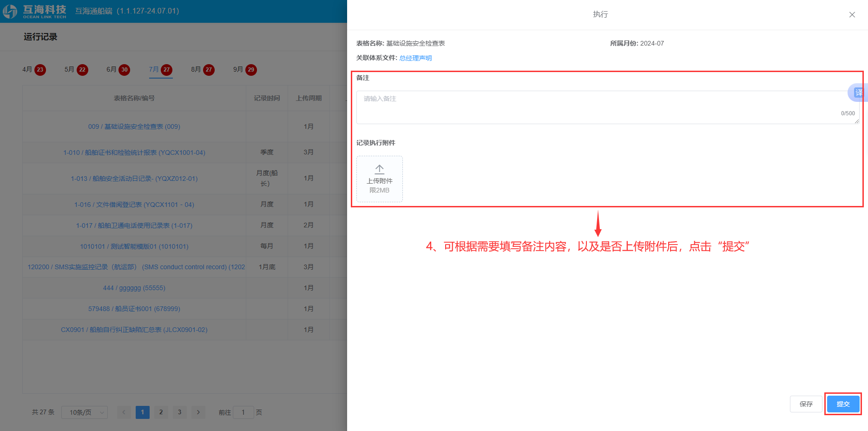Click the 月度 cell in row 1-016
Viewport: 868px width, 431px height.
coord(267,204)
